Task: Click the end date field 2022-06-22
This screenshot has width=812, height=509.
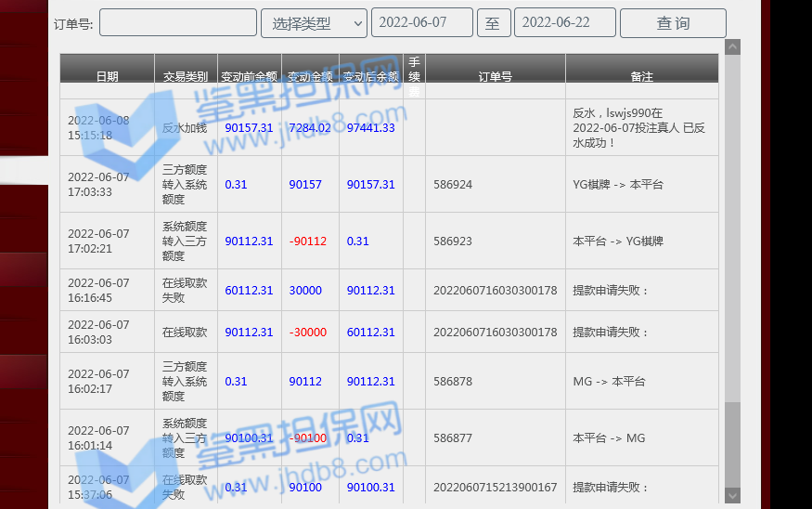Action: tap(564, 23)
